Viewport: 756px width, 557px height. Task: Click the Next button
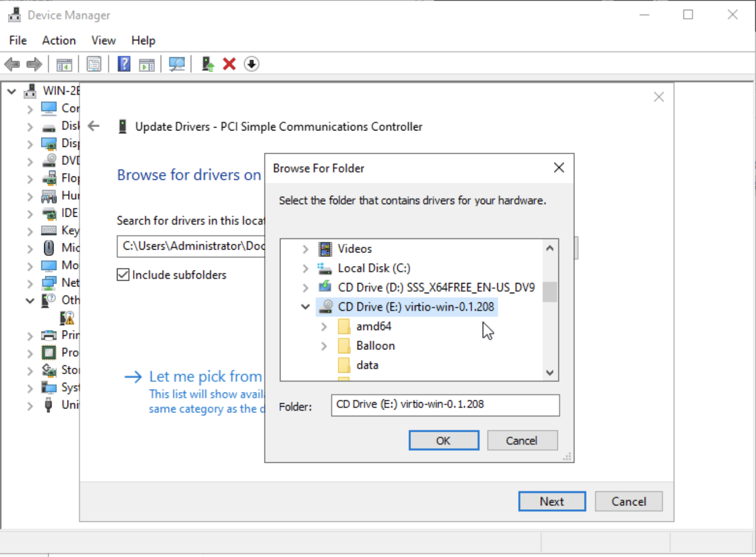click(552, 501)
